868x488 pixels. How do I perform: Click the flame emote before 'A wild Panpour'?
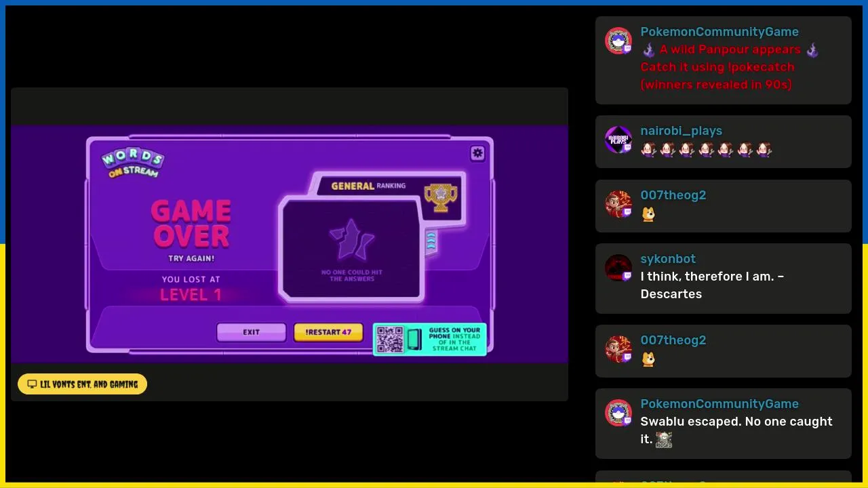click(648, 49)
